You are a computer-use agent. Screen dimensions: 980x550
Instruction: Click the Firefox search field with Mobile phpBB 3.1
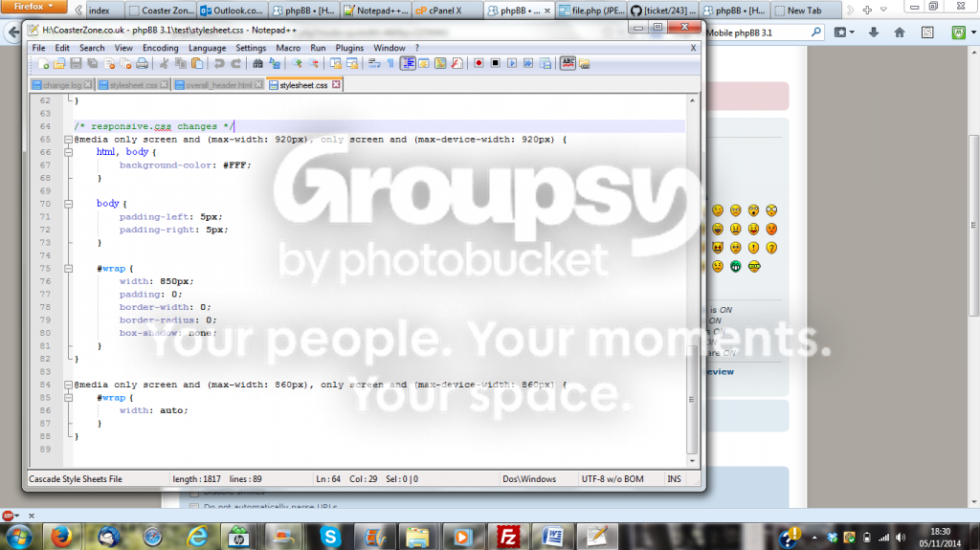coord(763,33)
